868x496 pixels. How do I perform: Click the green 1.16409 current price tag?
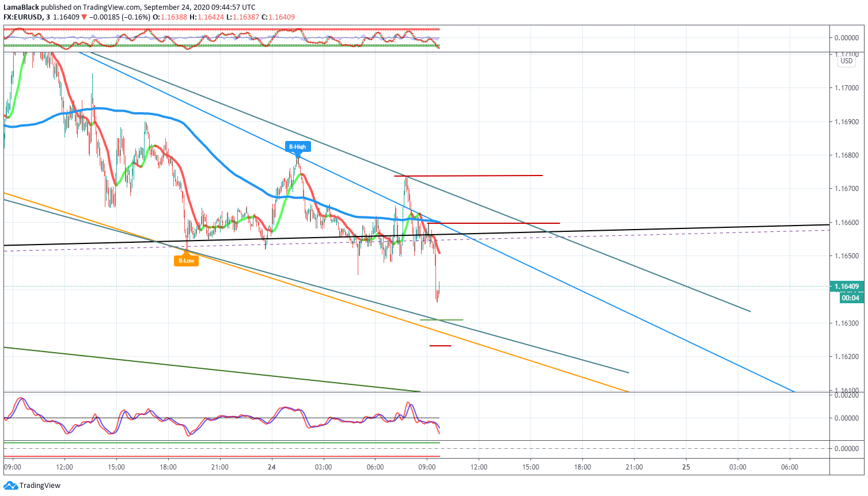846,287
